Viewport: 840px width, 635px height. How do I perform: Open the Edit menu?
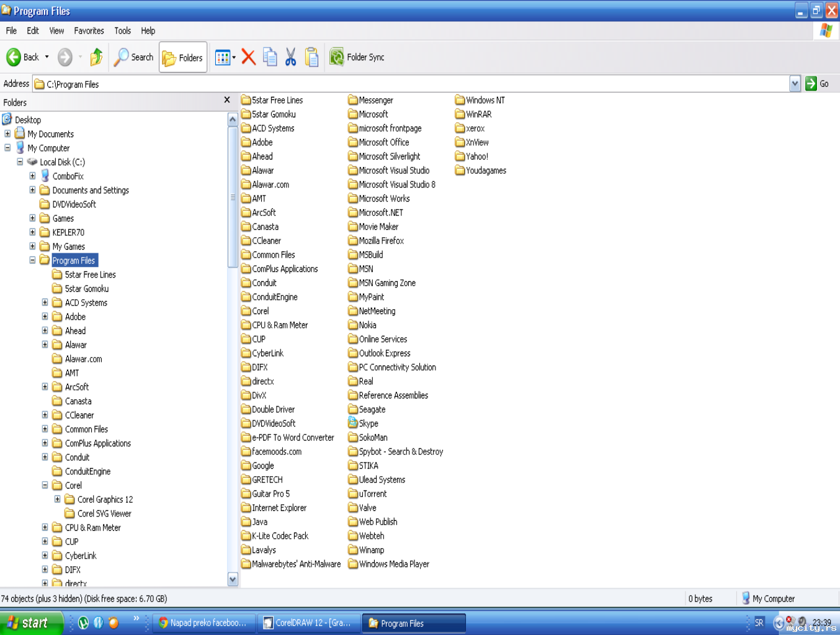click(x=33, y=30)
